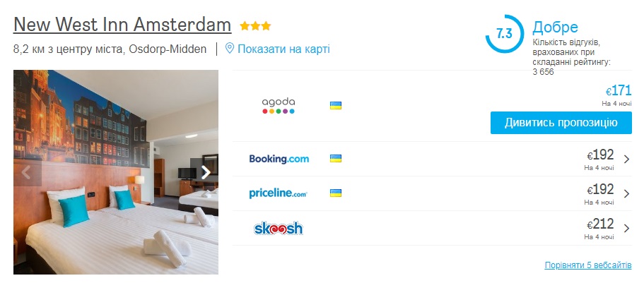Click the three-star hotel rating

(x=255, y=26)
